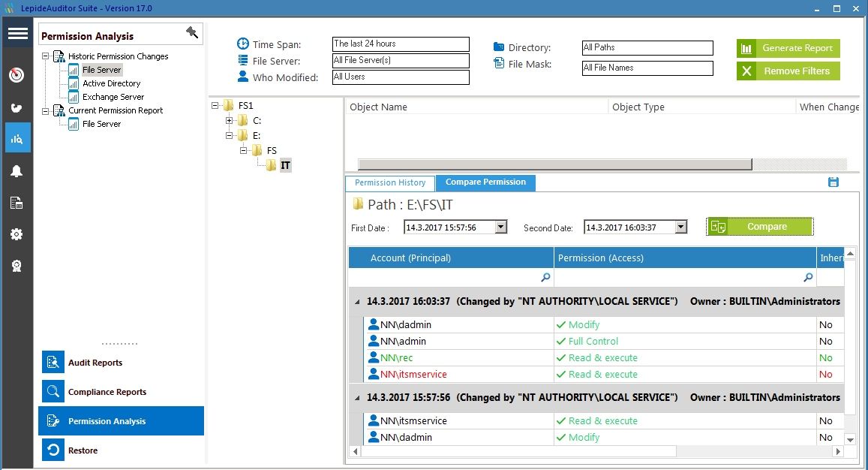The height and width of the screenshot is (470, 868).
Task: Open the health monitoring heart icon
Action: [17, 107]
